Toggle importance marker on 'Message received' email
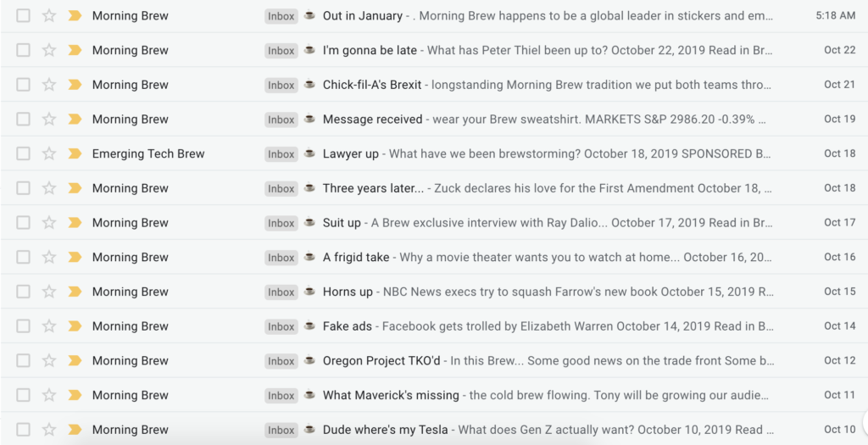The width and height of the screenshot is (868, 445). pyautogui.click(x=75, y=119)
